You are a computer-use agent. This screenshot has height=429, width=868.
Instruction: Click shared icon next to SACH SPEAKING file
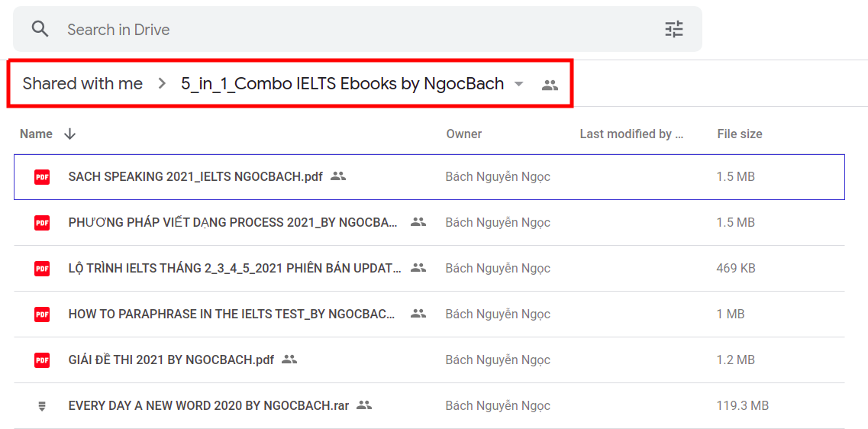(338, 176)
